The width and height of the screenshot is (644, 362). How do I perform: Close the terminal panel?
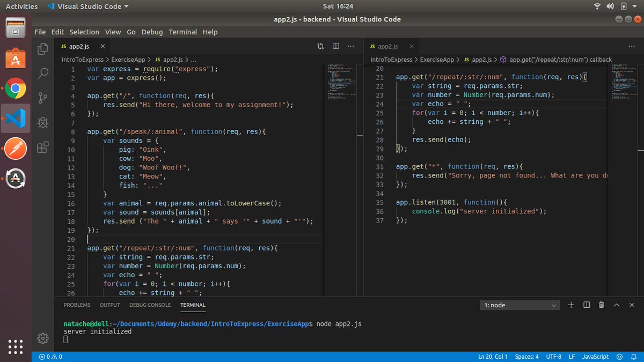pos(632,305)
